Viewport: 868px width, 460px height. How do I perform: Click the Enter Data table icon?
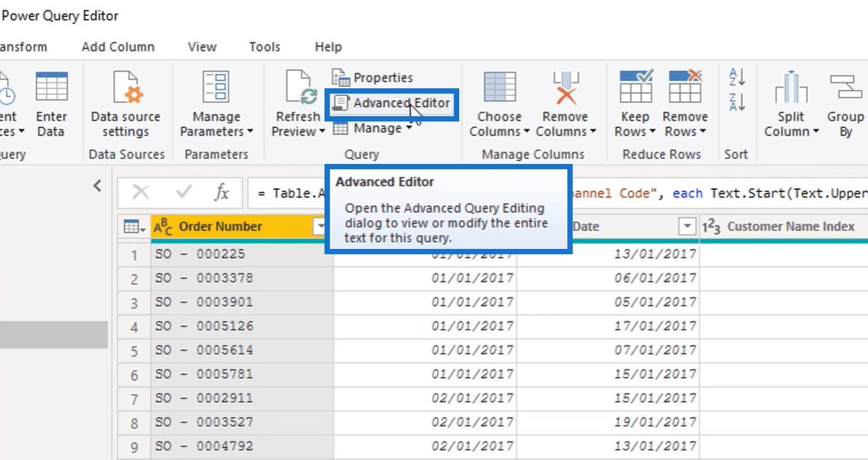[x=51, y=87]
